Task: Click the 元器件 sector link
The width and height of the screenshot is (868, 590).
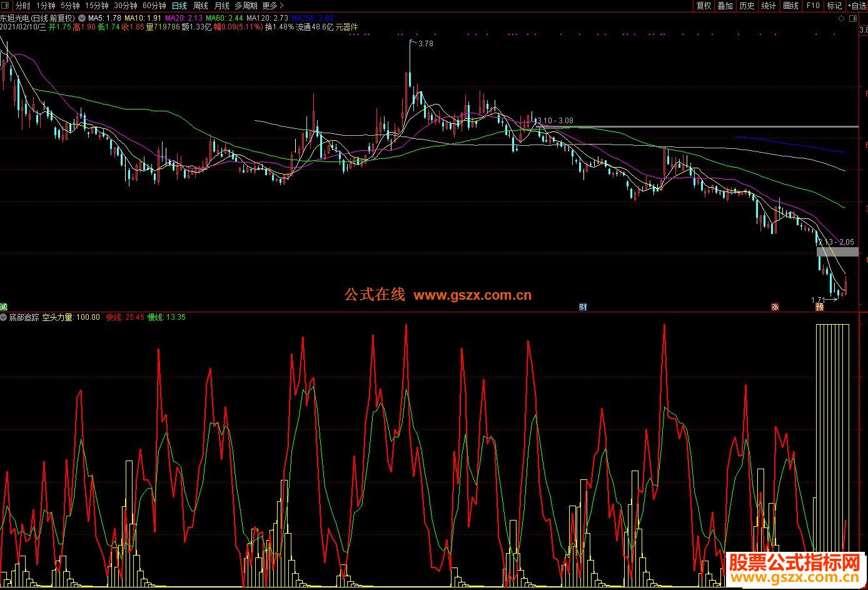Action: (347, 28)
